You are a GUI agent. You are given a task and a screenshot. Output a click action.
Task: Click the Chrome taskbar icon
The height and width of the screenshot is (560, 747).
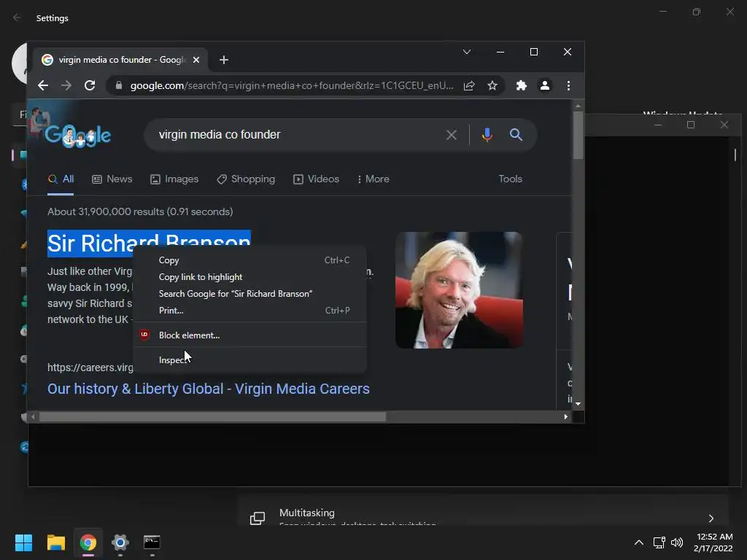pos(88,542)
